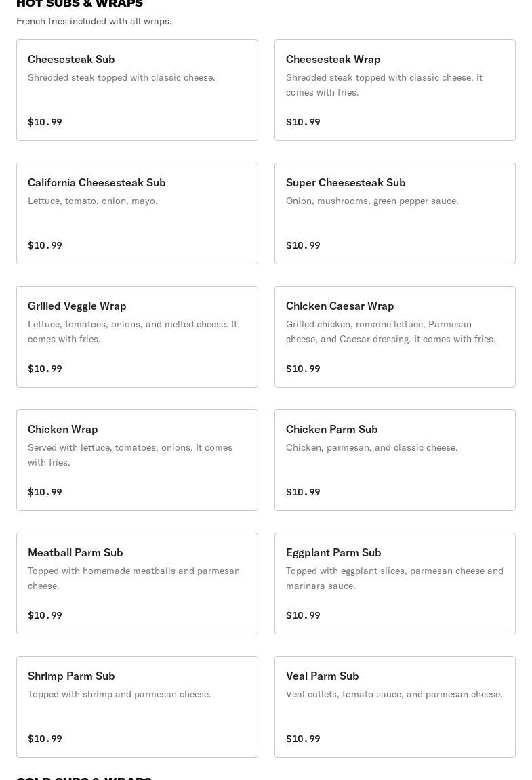
Task: Click the Cold Subs & Wraps heading
Action: point(84,777)
